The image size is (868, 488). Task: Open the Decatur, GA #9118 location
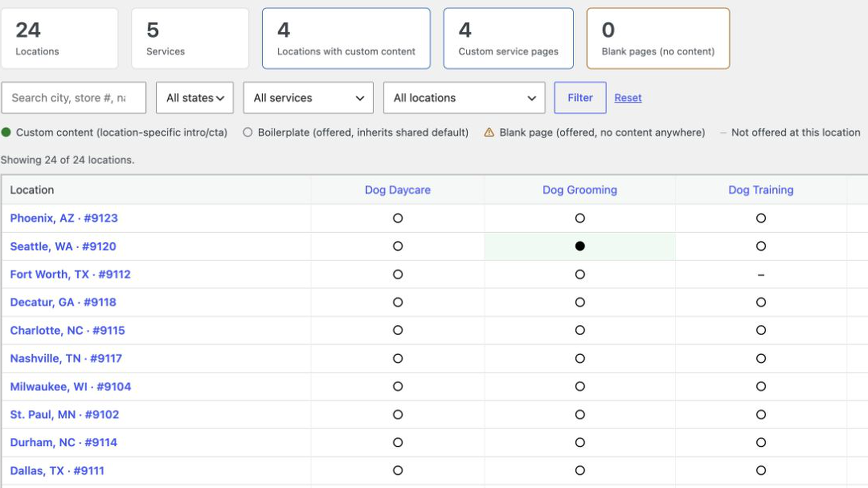click(x=63, y=302)
